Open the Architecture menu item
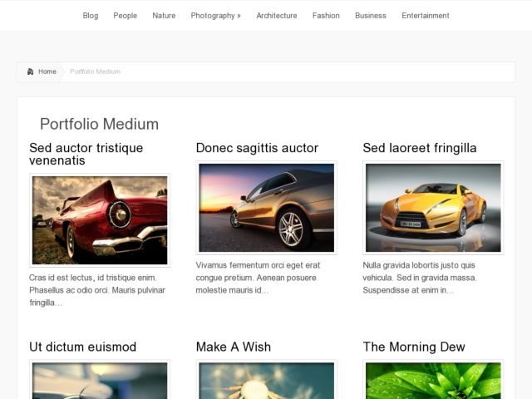Image resolution: width=532 pixels, height=399 pixels. [277, 16]
